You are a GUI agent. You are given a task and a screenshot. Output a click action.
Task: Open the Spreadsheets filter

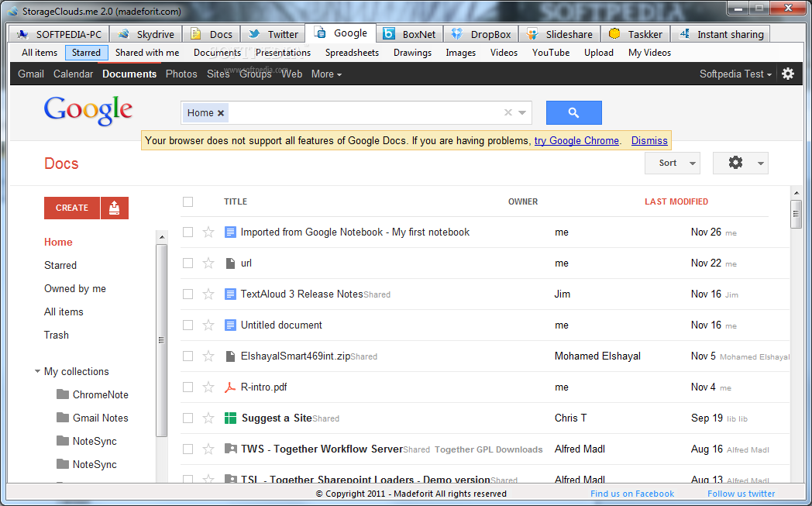click(352, 53)
